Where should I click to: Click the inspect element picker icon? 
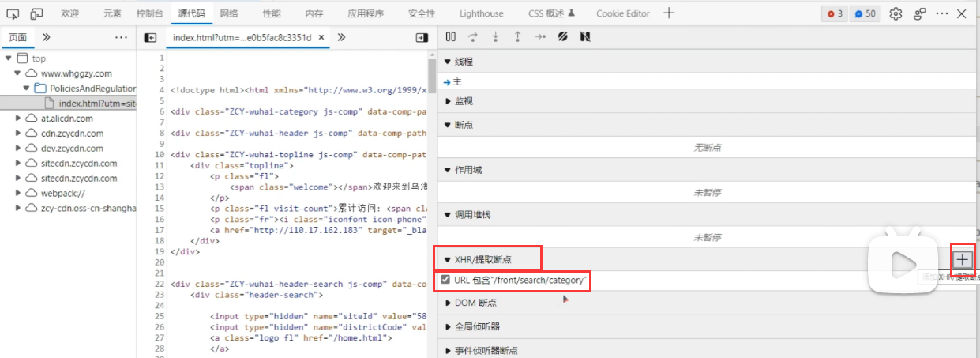[x=13, y=13]
